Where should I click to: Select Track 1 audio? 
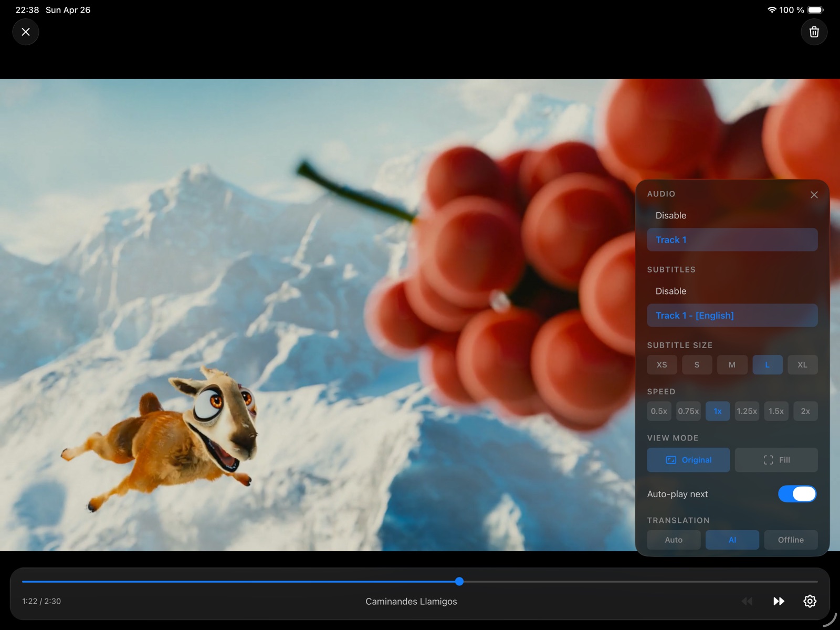click(732, 240)
